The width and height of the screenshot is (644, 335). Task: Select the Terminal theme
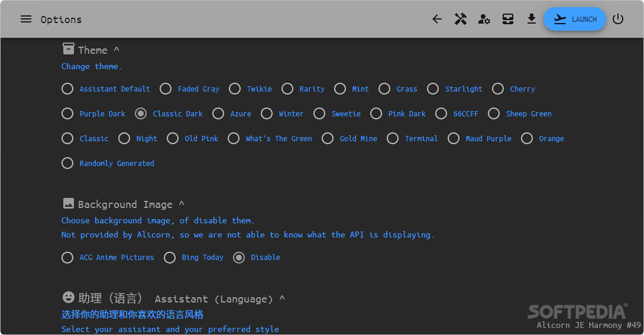[x=393, y=138]
